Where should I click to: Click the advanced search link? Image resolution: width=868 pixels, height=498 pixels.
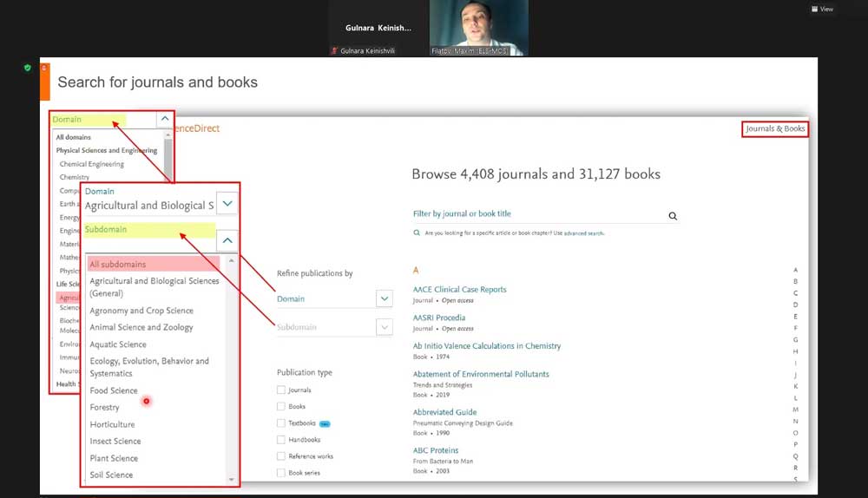tap(583, 233)
